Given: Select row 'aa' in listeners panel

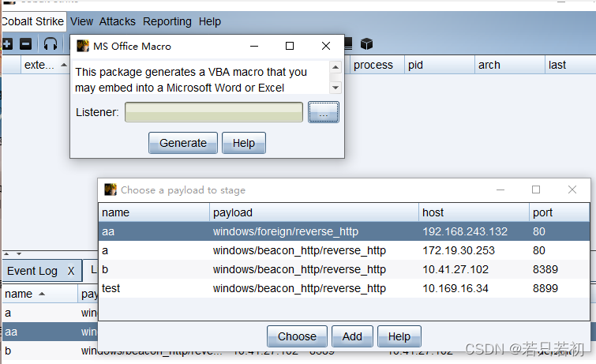Looking at the screenshot, I should pos(50,332).
